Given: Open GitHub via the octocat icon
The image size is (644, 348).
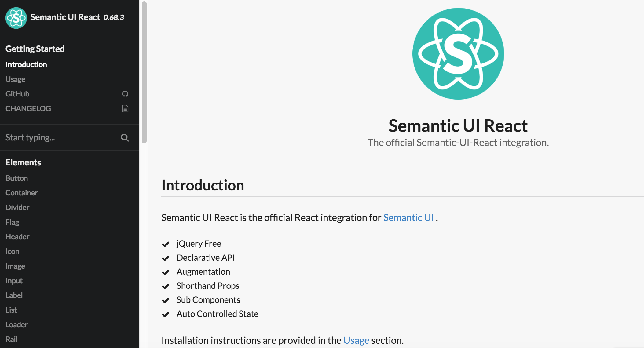Looking at the screenshot, I should 125,94.
